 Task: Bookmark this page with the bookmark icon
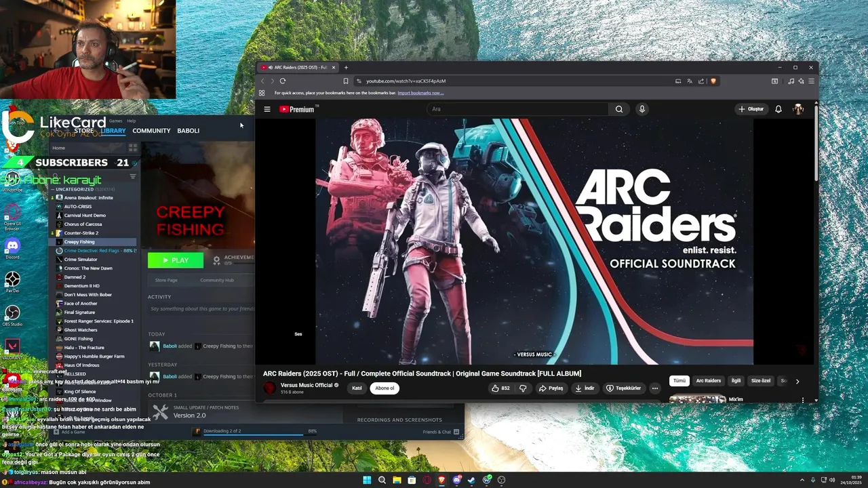click(346, 81)
